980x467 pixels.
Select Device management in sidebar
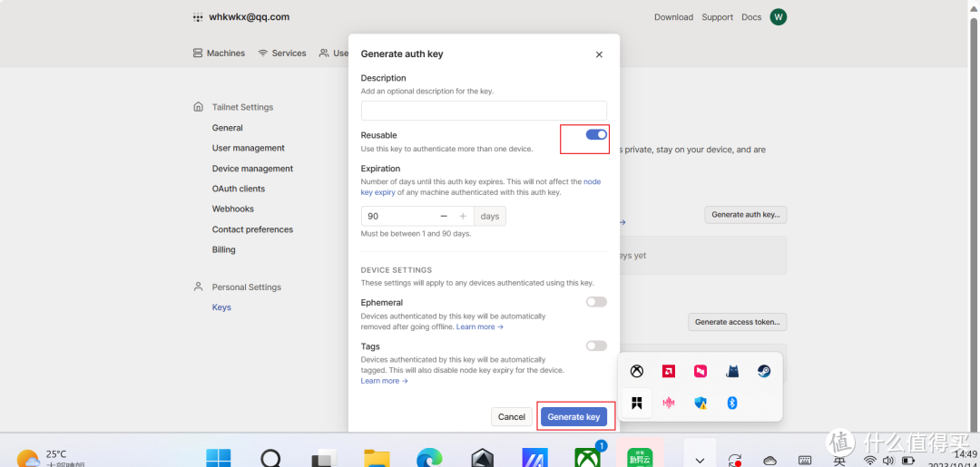(x=252, y=169)
